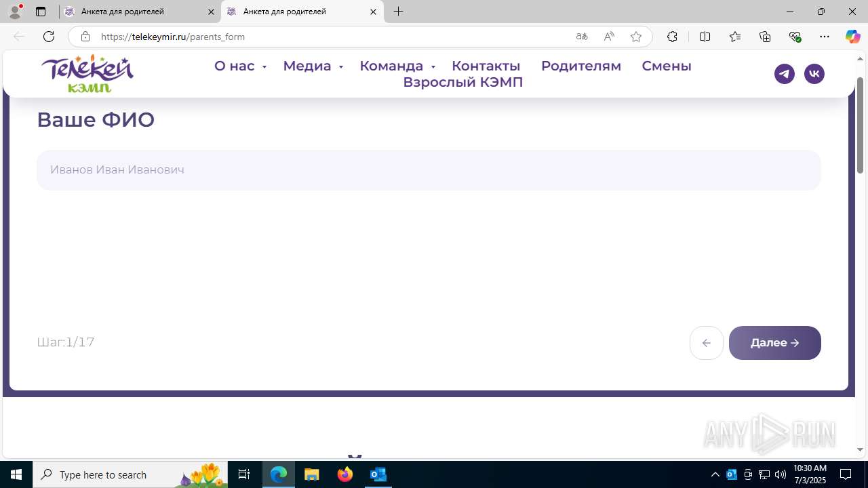Click the Шаг:1/17 step indicator text
868x488 pixels.
66,342
